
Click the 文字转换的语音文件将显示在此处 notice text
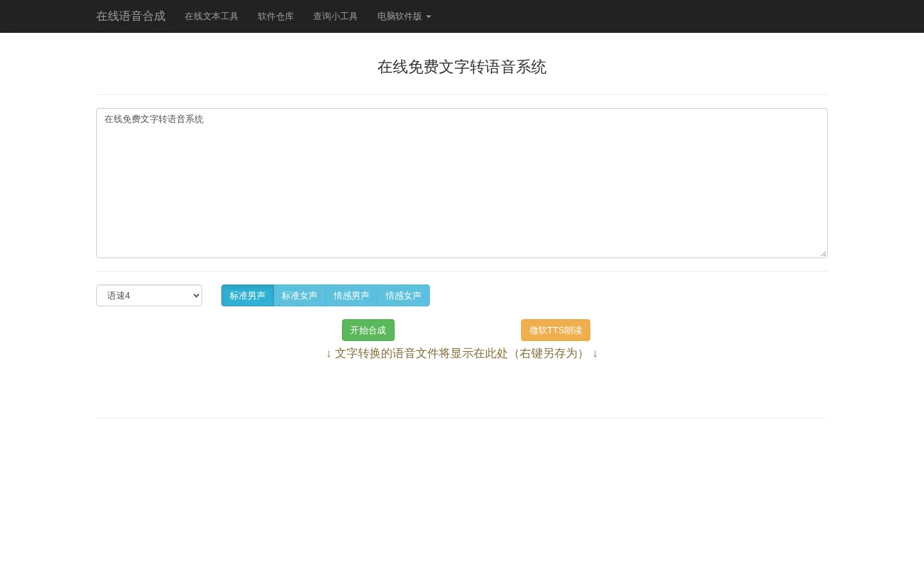tap(462, 353)
